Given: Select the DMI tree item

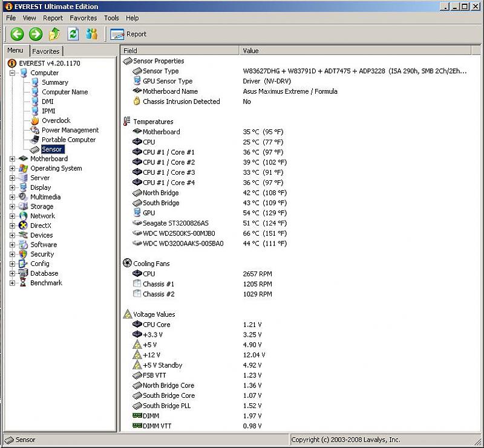Looking at the screenshot, I should coord(48,102).
